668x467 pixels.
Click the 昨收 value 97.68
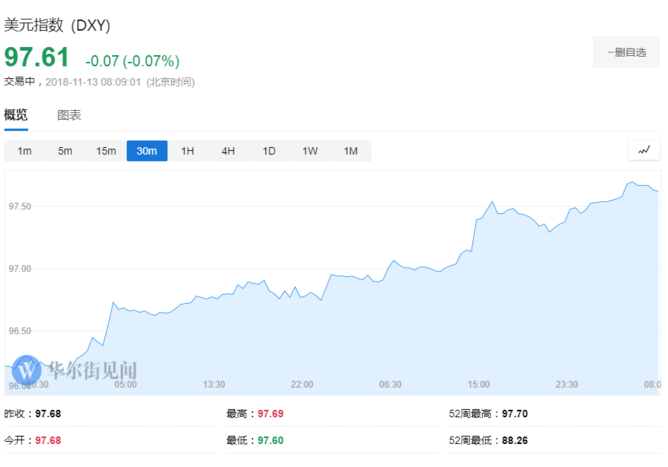coord(48,412)
